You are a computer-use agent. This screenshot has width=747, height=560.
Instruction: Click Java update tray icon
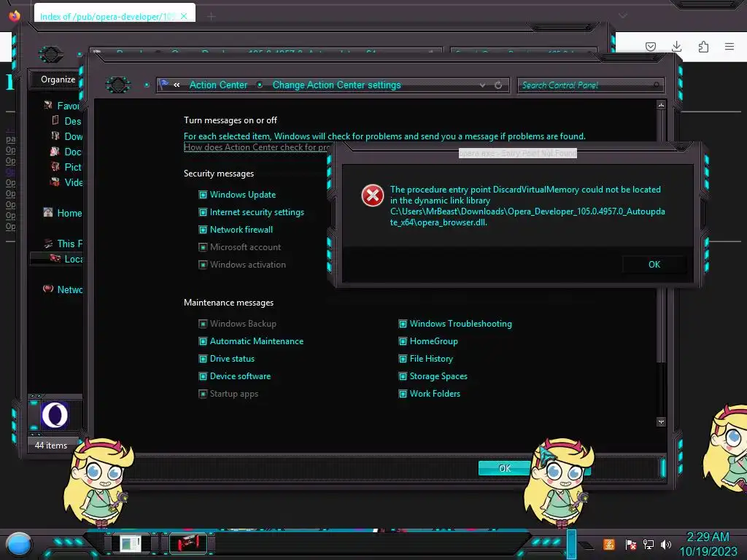[609, 544]
